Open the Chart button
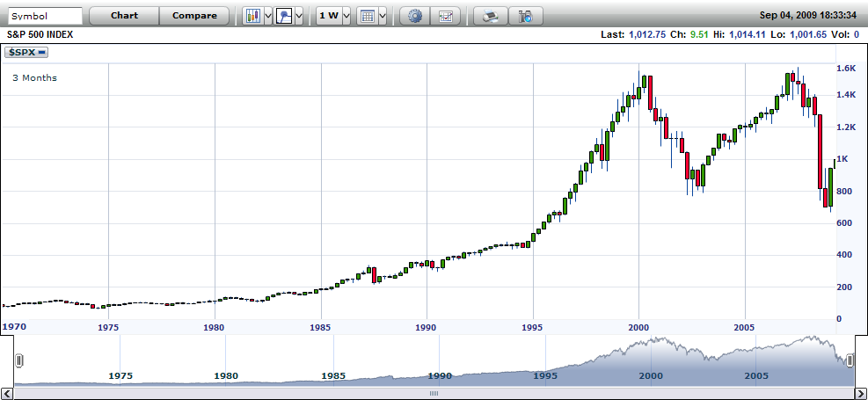The height and width of the screenshot is (400, 868). coord(124,16)
